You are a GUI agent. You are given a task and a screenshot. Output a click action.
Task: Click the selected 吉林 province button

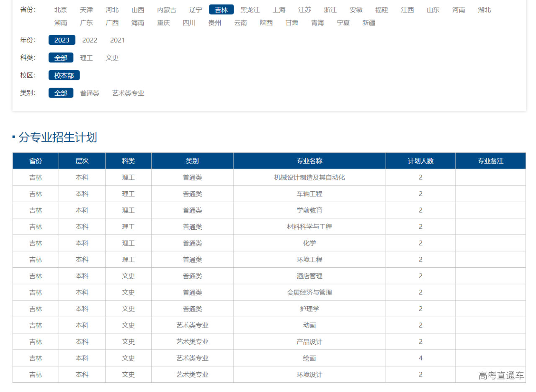pyautogui.click(x=221, y=10)
